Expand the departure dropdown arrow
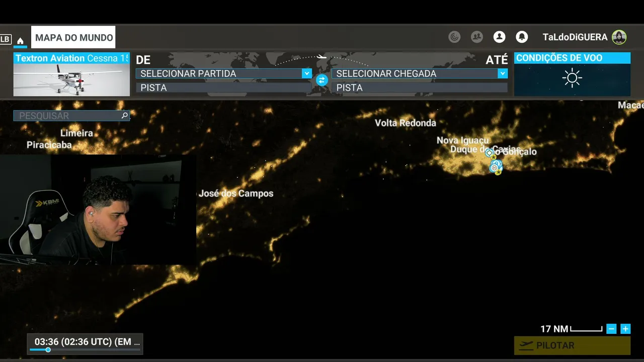Image resolution: width=644 pixels, height=362 pixels. click(x=306, y=73)
